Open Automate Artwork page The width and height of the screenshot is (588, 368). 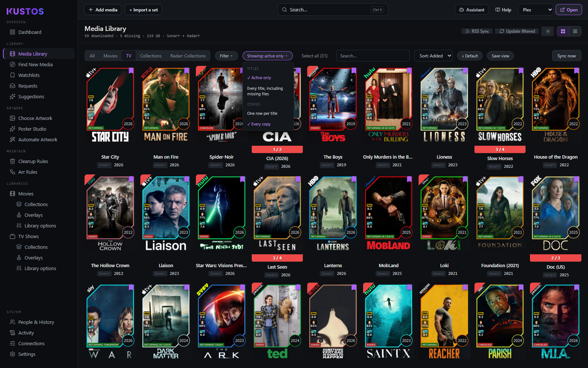(x=39, y=139)
